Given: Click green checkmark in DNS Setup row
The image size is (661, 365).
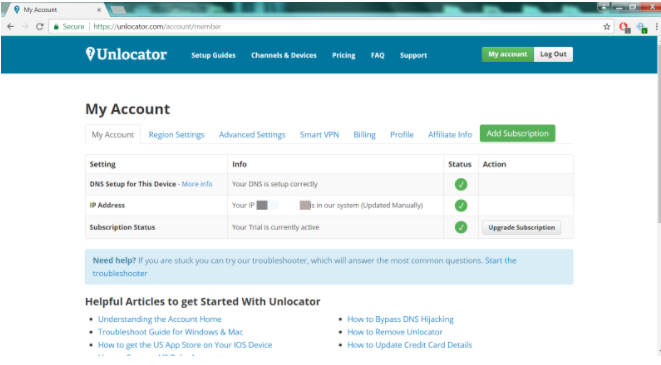Looking at the screenshot, I should click(x=461, y=184).
